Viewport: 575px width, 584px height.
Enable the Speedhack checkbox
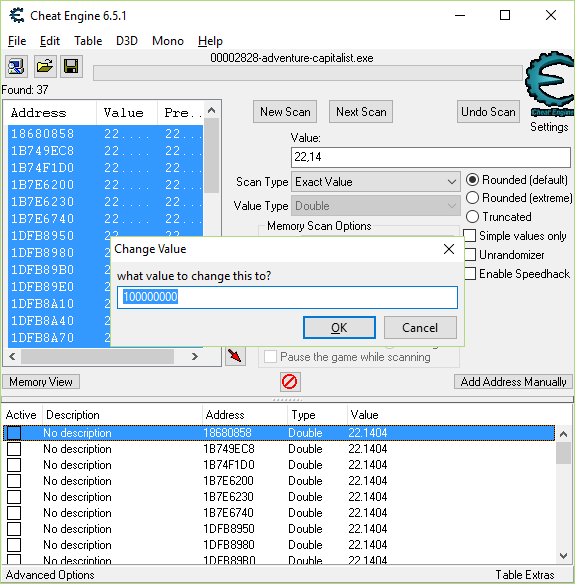(470, 274)
